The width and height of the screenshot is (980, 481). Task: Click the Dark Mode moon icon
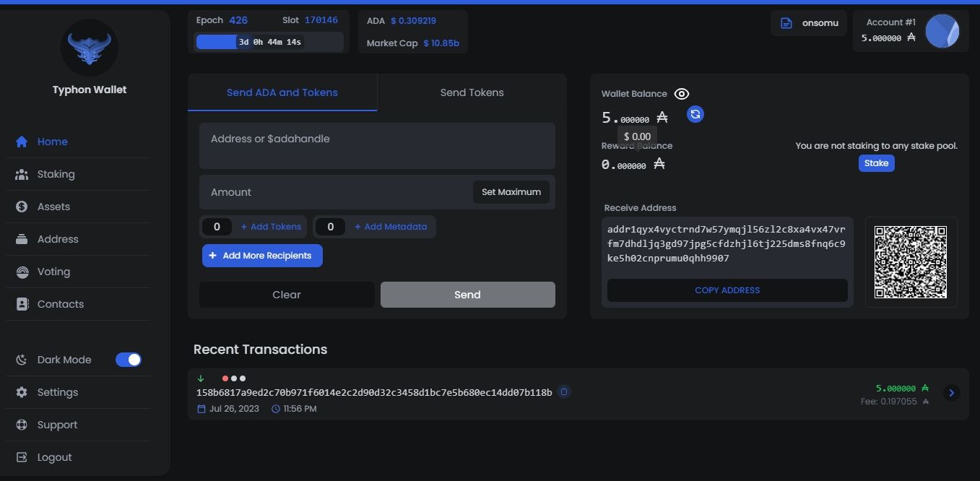pos(22,360)
